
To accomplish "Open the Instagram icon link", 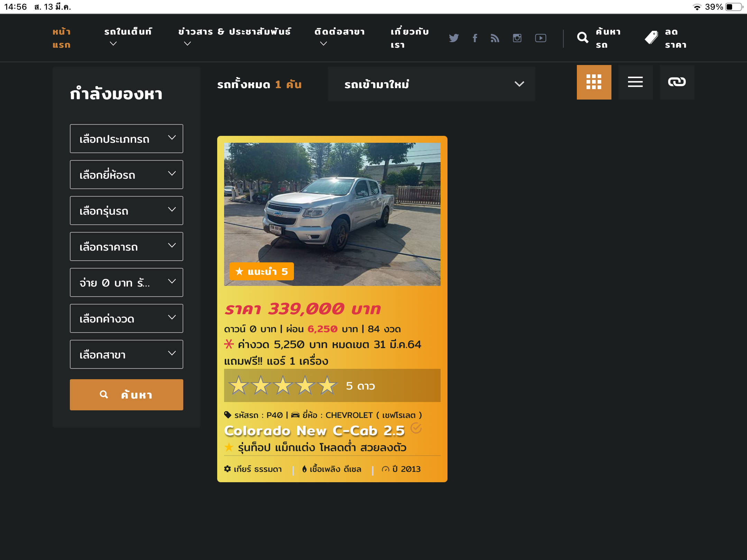I will click(517, 38).
